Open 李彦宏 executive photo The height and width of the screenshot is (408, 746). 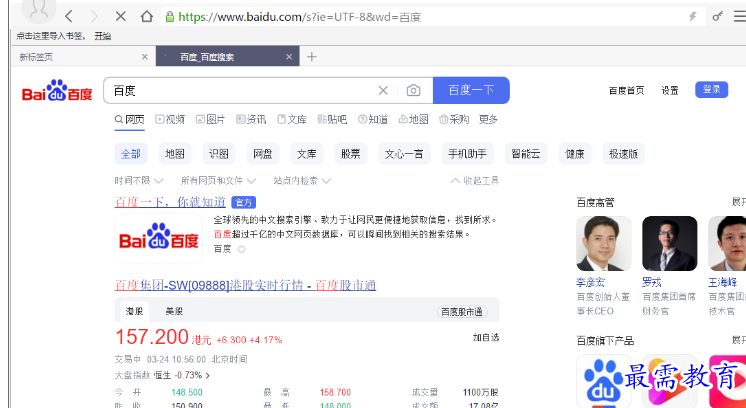click(x=604, y=243)
